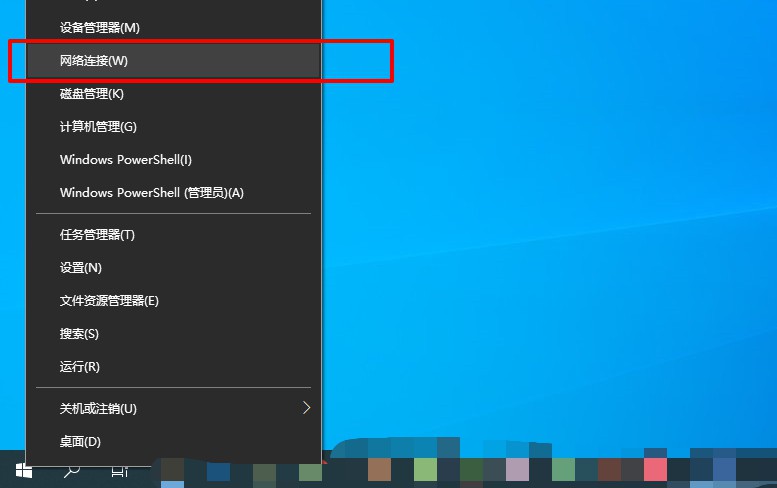Launch 计算机管理(G)
Screen dimensions: 777x488
tap(98, 127)
